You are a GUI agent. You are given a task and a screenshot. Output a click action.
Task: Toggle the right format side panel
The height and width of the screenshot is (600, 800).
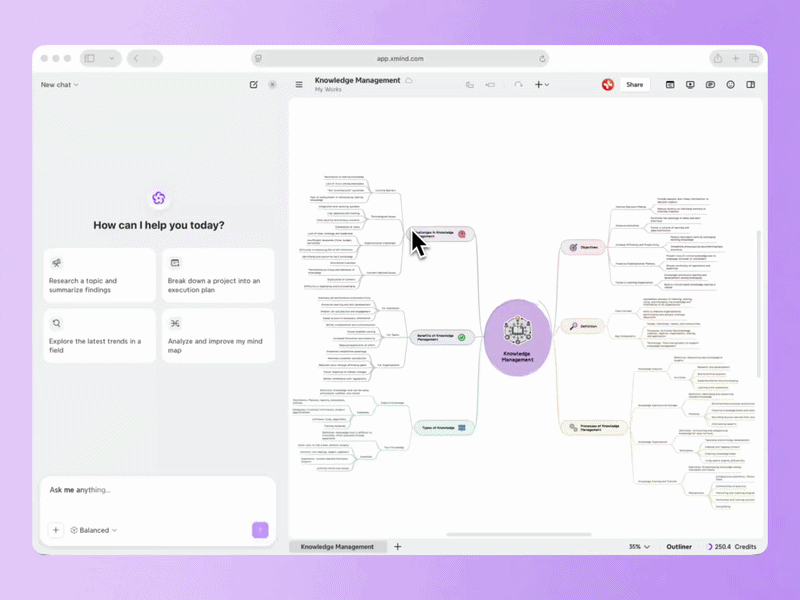coord(751,85)
